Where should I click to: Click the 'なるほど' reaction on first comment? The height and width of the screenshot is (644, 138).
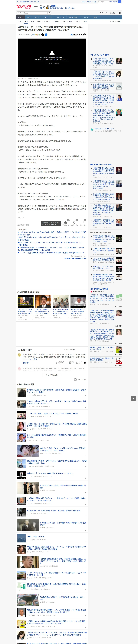(x=70, y=363)
